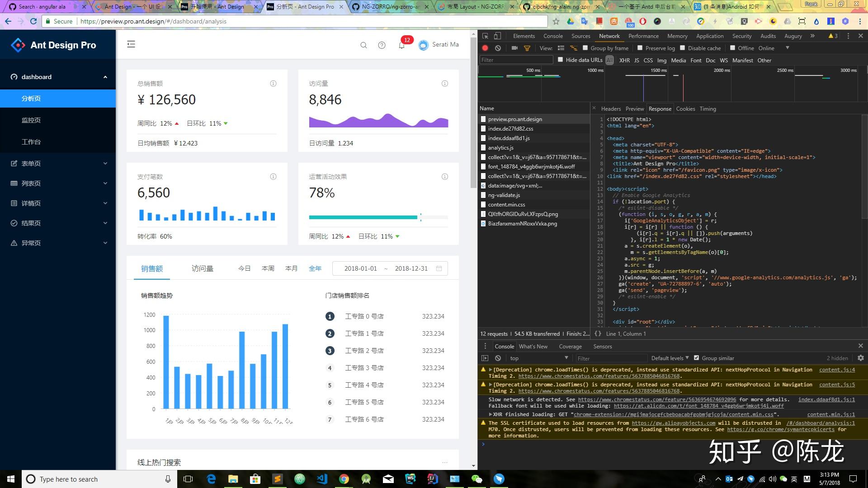Collapse the dashboard sidebar menu
The width and height of the screenshot is (868, 488).
pos(58,77)
